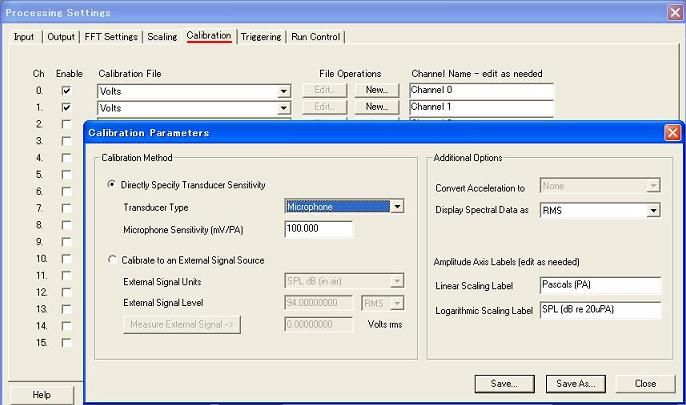The height and width of the screenshot is (405, 686).
Task: Toggle Enable checkbox for channel 0
Action: [66, 90]
